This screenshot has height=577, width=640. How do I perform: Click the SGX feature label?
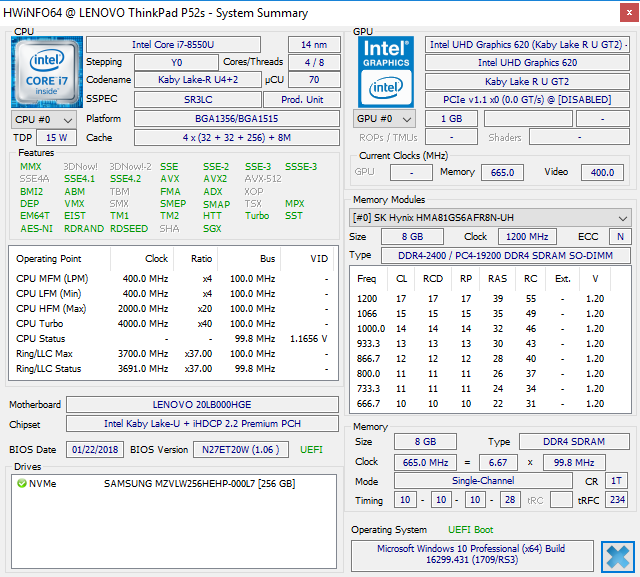[x=212, y=229]
